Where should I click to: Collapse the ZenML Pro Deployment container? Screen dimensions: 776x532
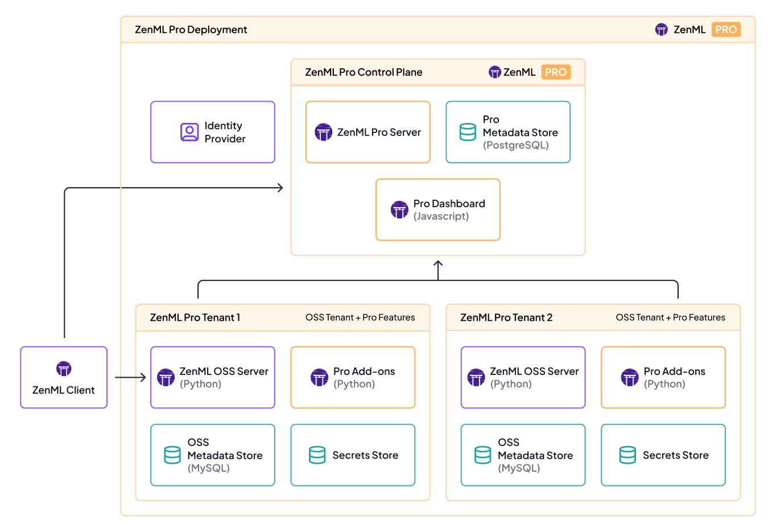point(191,29)
